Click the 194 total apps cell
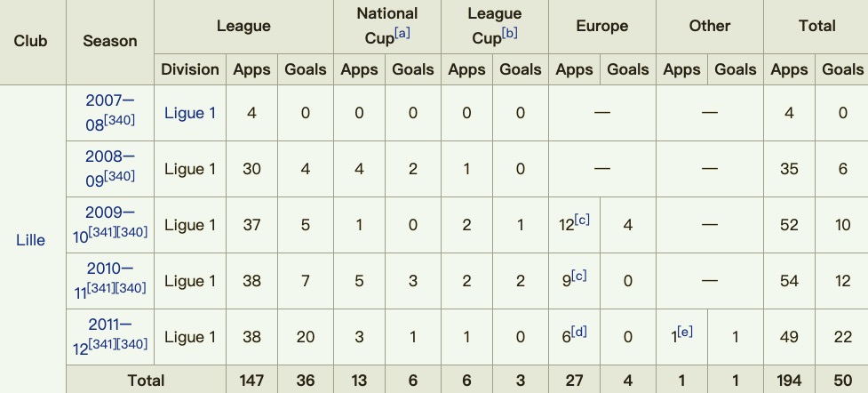The width and height of the screenshot is (868, 393). point(789,381)
